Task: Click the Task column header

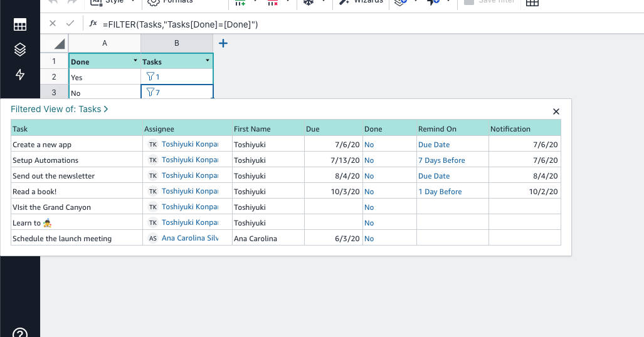Action: point(77,128)
